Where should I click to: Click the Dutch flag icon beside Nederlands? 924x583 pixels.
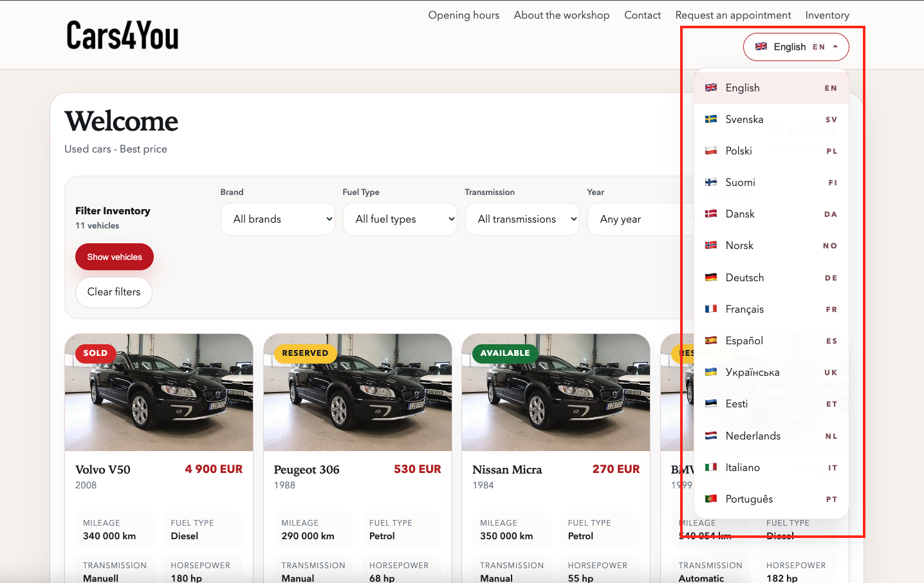[711, 436]
